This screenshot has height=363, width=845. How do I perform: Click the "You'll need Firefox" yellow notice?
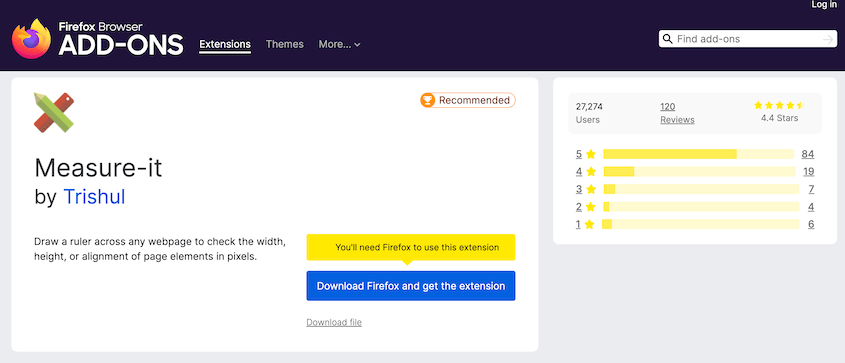(x=411, y=248)
